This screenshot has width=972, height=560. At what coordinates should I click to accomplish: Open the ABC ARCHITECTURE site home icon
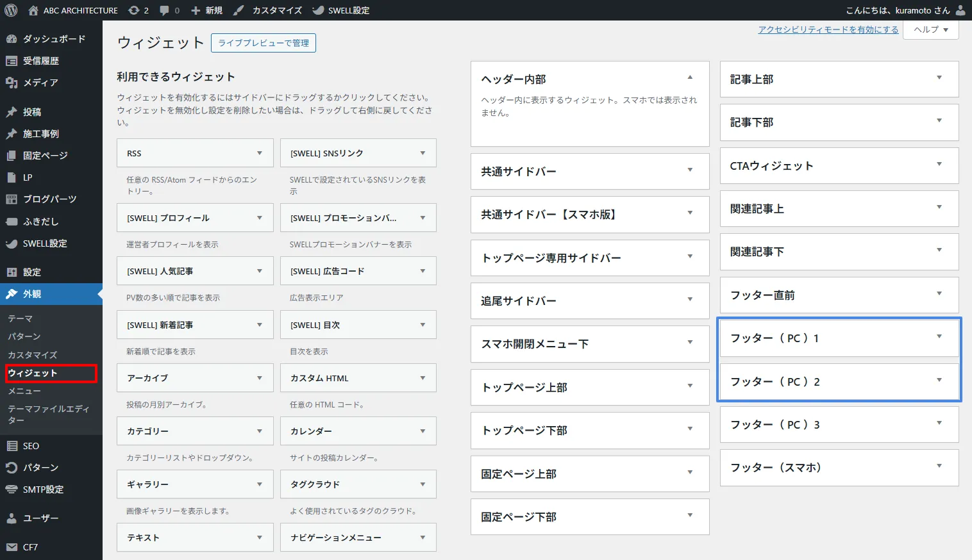[x=33, y=10]
